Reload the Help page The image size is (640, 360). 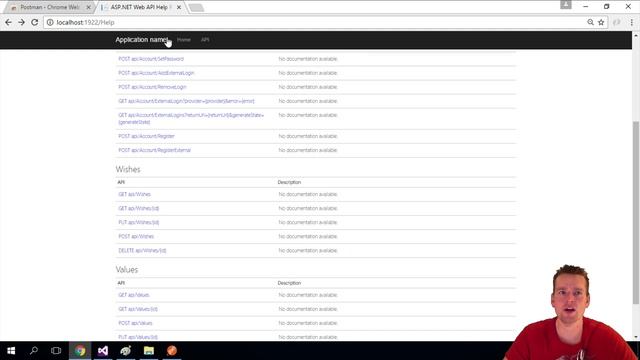point(35,22)
